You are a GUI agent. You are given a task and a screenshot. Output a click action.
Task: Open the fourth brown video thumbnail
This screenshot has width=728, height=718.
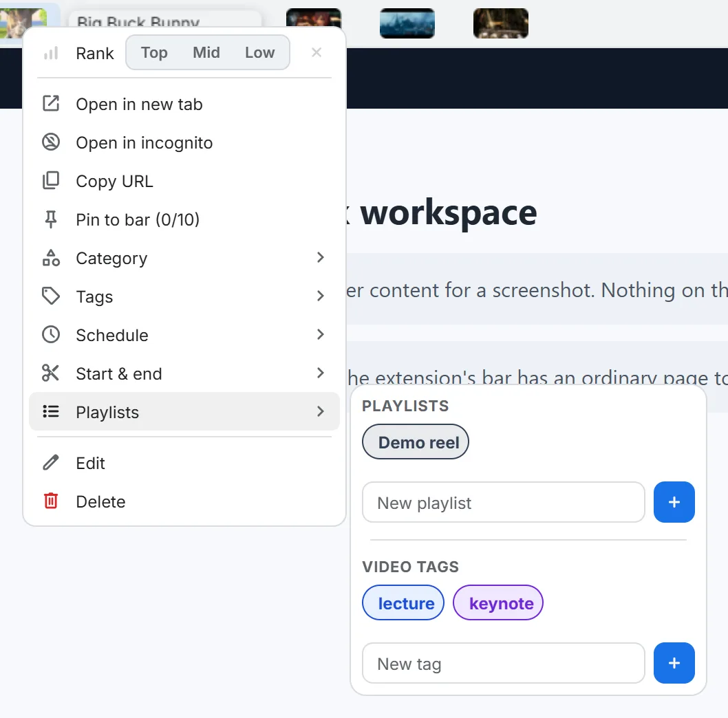[x=500, y=23]
